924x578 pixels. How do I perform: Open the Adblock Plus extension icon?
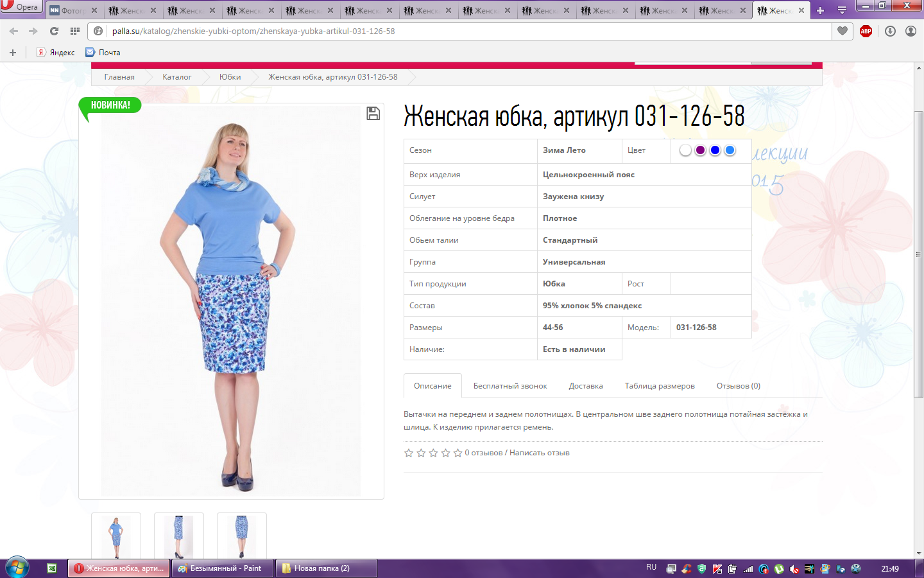(866, 31)
